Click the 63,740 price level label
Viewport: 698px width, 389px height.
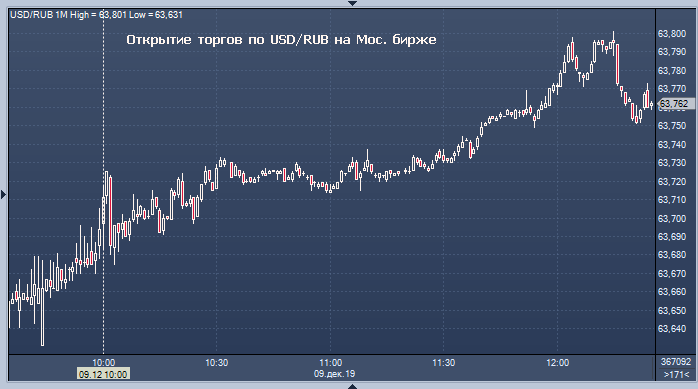672,144
